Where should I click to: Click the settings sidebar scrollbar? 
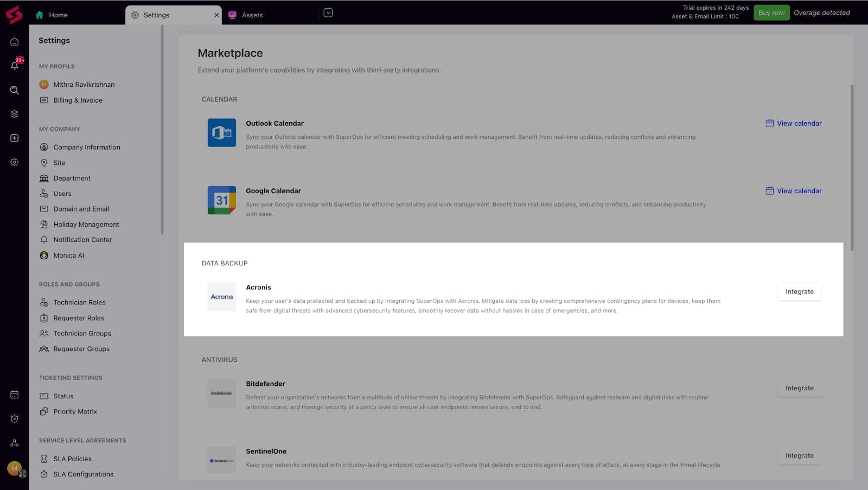point(162,130)
